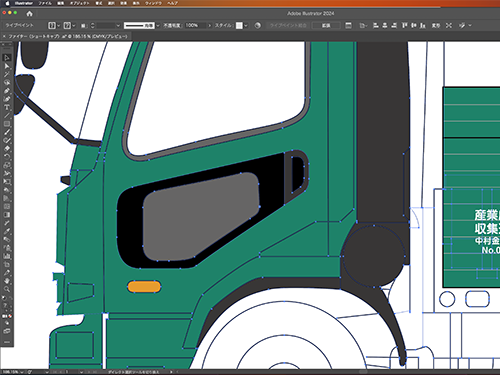The image size is (500, 375).
Task: Click the vertical align top icon
Action: 405,25
